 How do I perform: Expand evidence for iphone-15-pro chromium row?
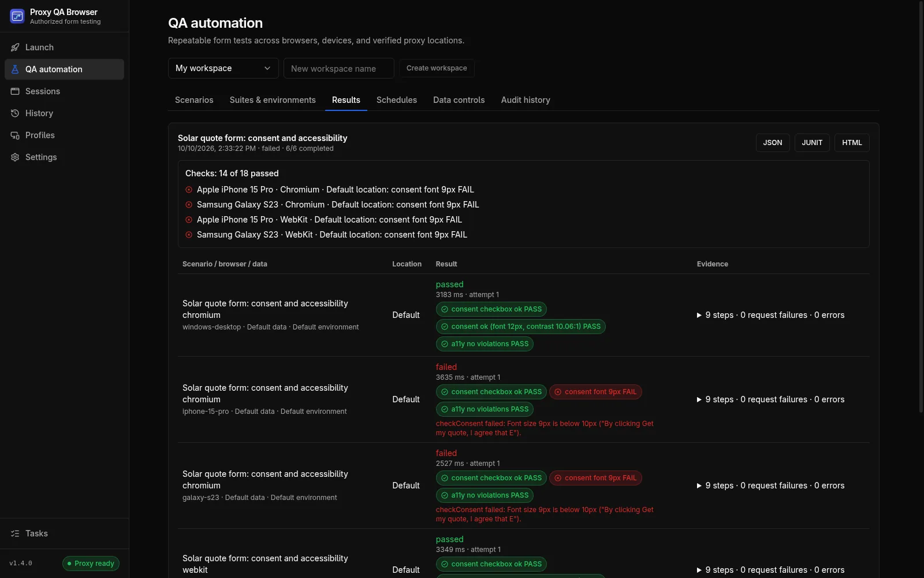pyautogui.click(x=770, y=399)
